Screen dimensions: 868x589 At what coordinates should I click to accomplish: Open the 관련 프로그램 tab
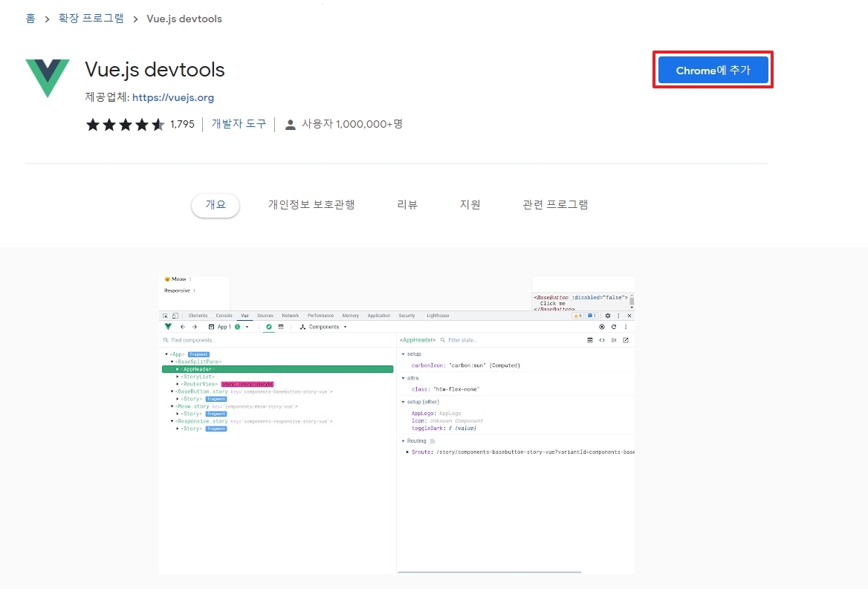pyautogui.click(x=555, y=205)
